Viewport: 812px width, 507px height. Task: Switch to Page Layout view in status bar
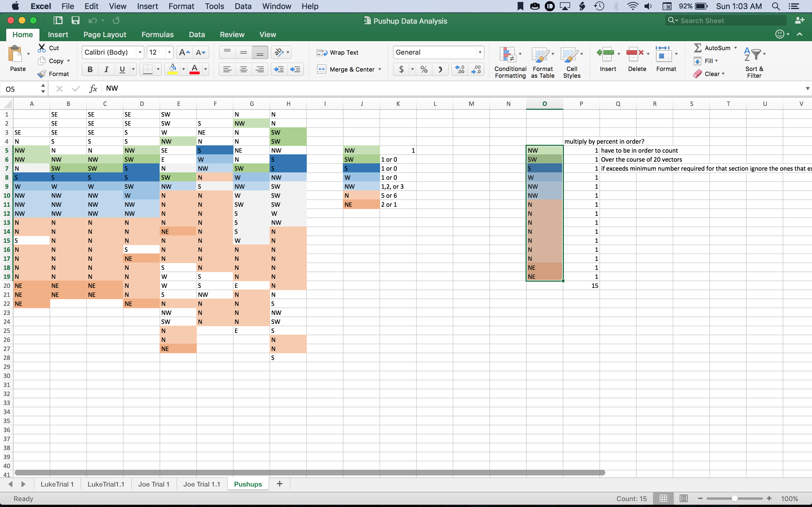pos(683,498)
